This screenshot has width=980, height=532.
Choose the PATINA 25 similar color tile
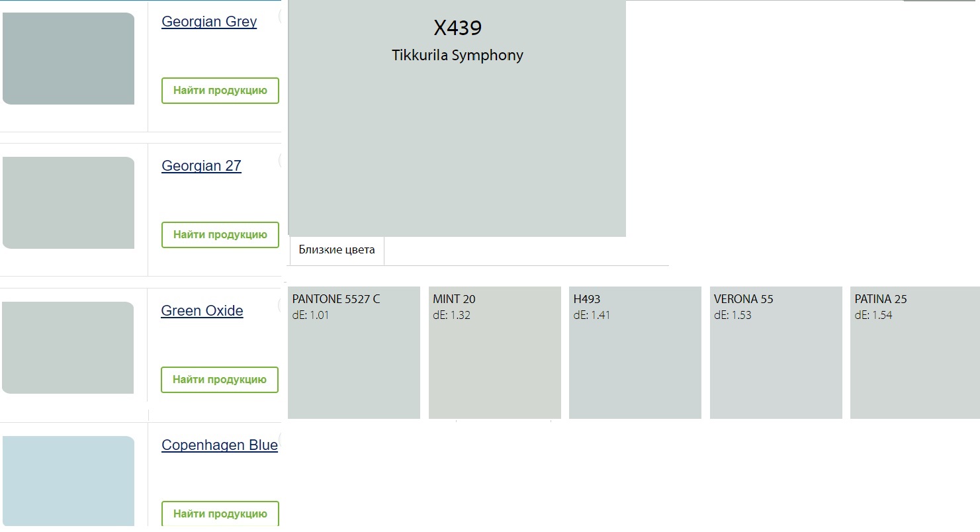[915, 353]
